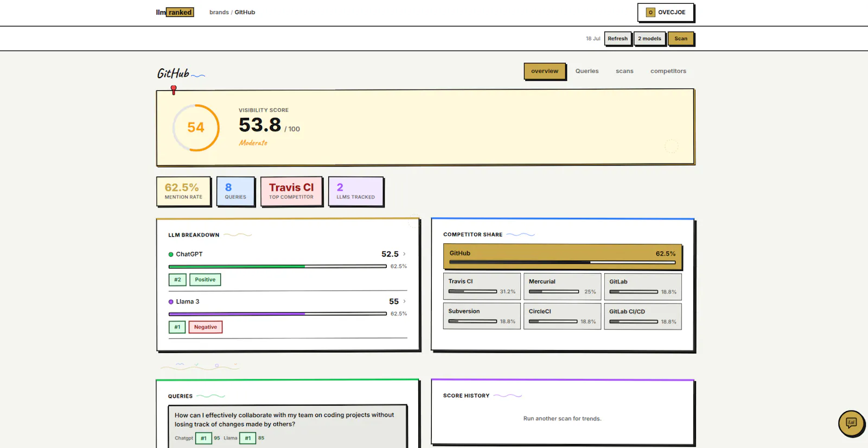Click the QUERIES section heading

click(x=180, y=396)
